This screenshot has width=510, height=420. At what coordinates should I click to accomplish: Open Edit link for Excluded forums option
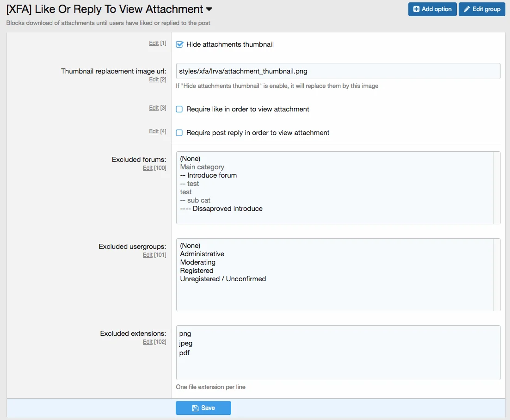point(147,168)
